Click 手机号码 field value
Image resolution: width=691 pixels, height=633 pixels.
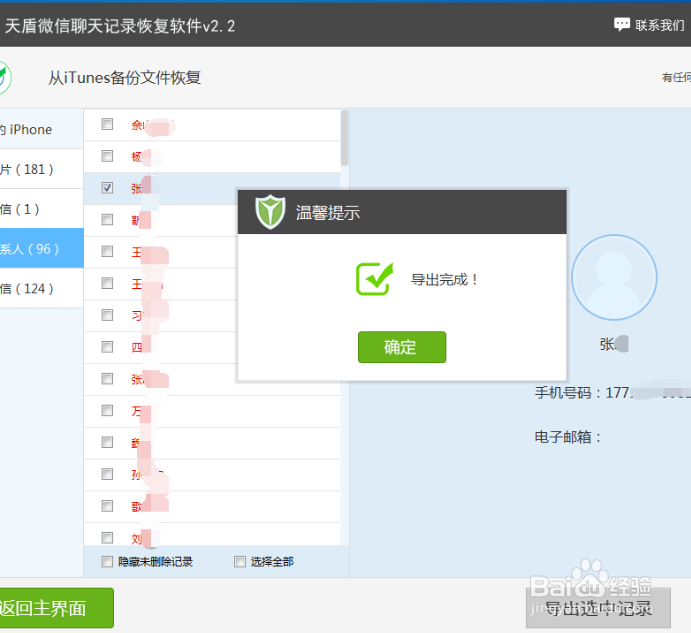coord(648,392)
